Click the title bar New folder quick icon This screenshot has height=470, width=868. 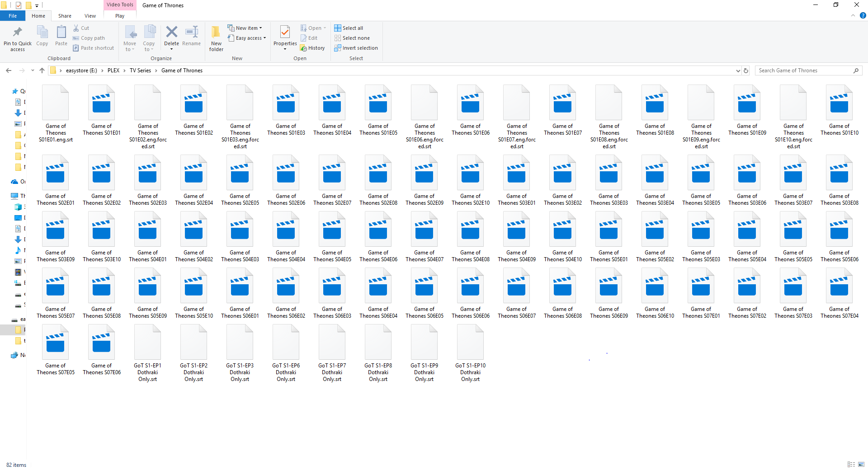click(x=28, y=5)
